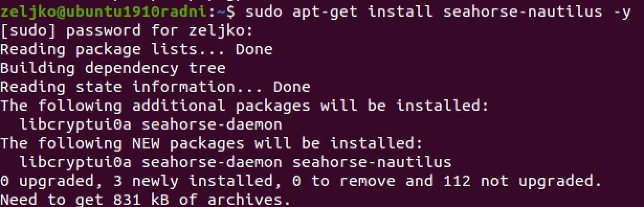Click the Reading package lists line
This screenshot has width=644, height=207.
[136, 50]
